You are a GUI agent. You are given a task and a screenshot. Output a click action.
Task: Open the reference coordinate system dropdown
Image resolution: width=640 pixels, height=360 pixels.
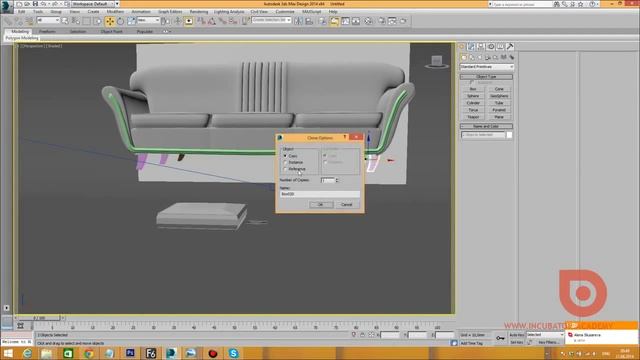(x=148, y=20)
